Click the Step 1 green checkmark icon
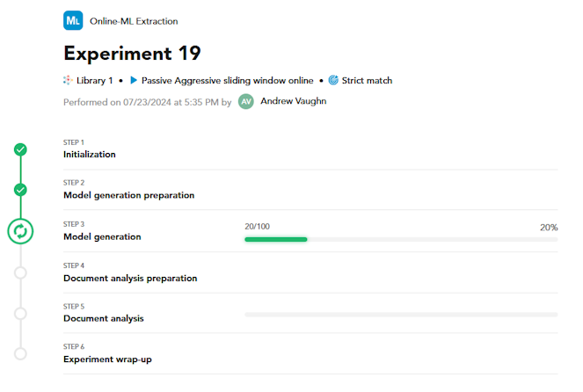583x392 pixels. (x=20, y=149)
